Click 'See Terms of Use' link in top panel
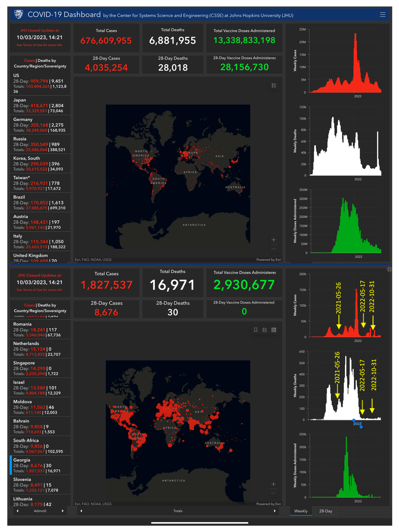Screen dimensions: 399x532 (39, 45)
